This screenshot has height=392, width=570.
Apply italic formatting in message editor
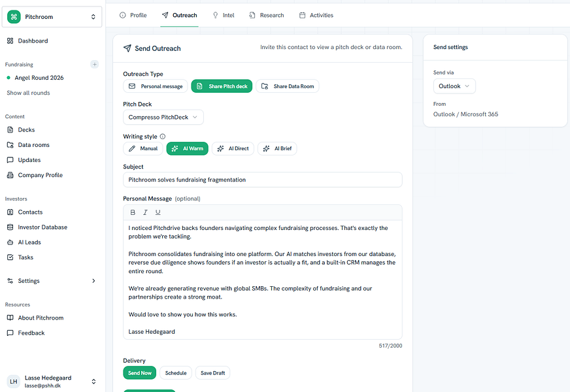(145, 212)
